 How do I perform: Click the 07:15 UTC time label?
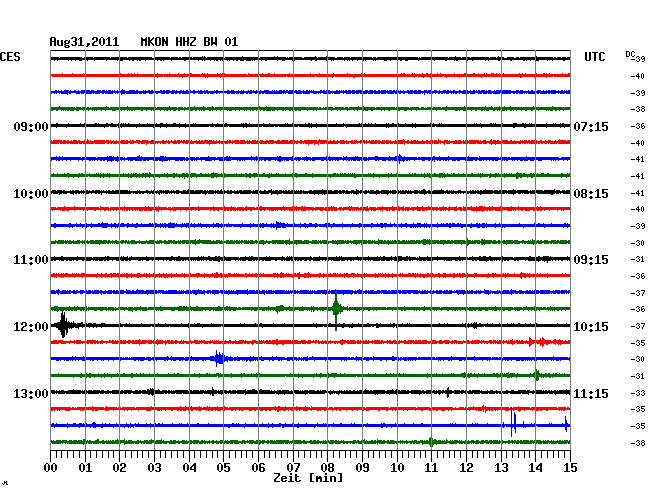[x=591, y=126]
